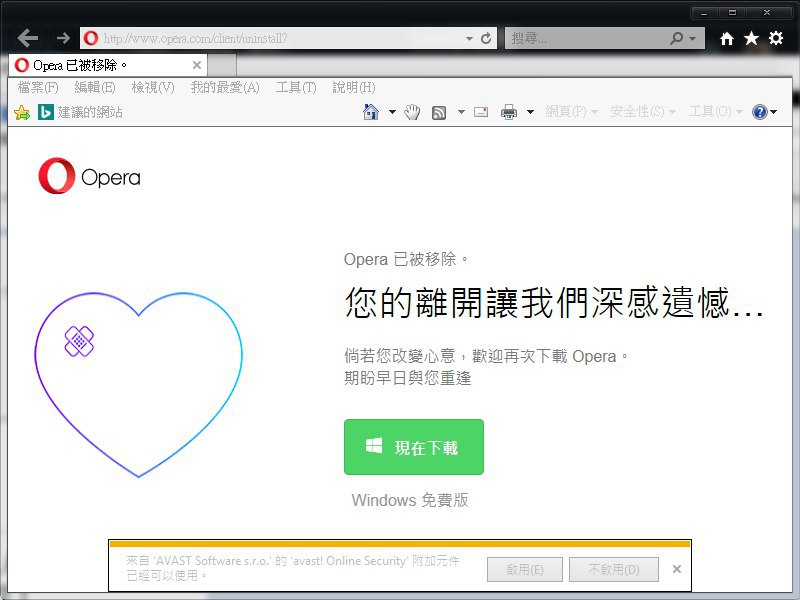
Task: Click the Add to Favorites bar star icon
Action: point(22,112)
